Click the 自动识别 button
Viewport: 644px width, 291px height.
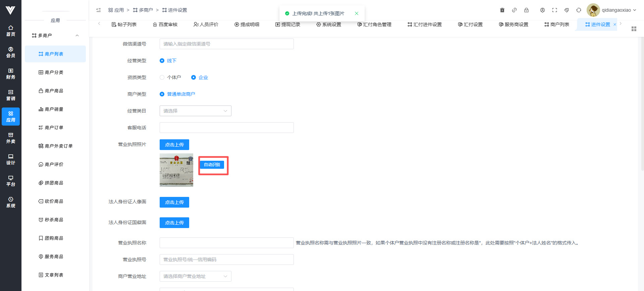212,165
